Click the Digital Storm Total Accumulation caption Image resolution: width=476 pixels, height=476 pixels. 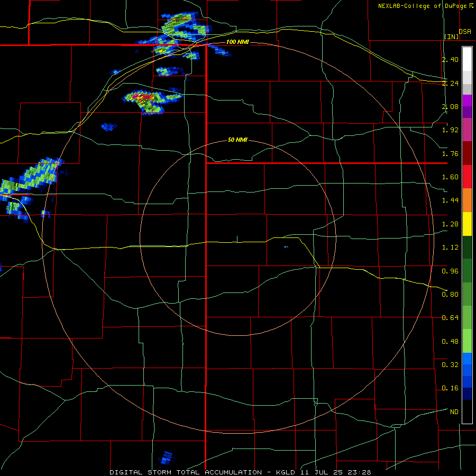click(x=186, y=472)
